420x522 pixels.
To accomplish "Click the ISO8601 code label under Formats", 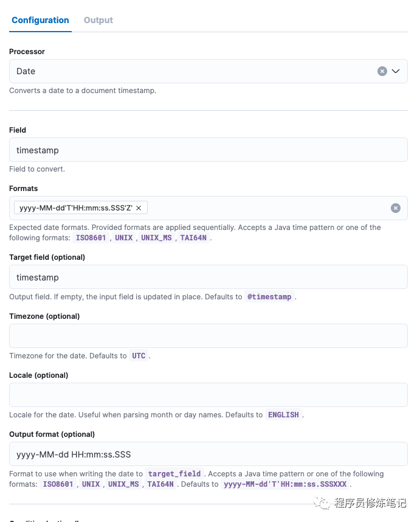I will (x=92, y=238).
